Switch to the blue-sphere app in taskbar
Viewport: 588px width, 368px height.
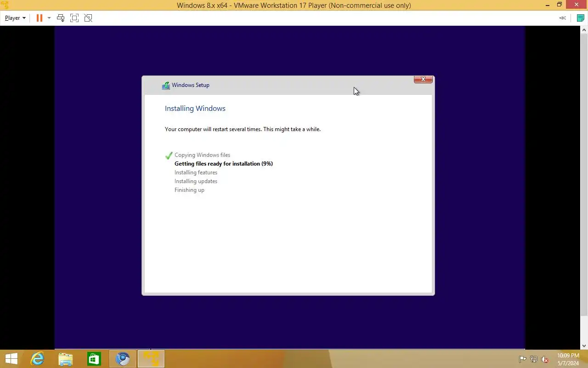pyautogui.click(x=123, y=359)
